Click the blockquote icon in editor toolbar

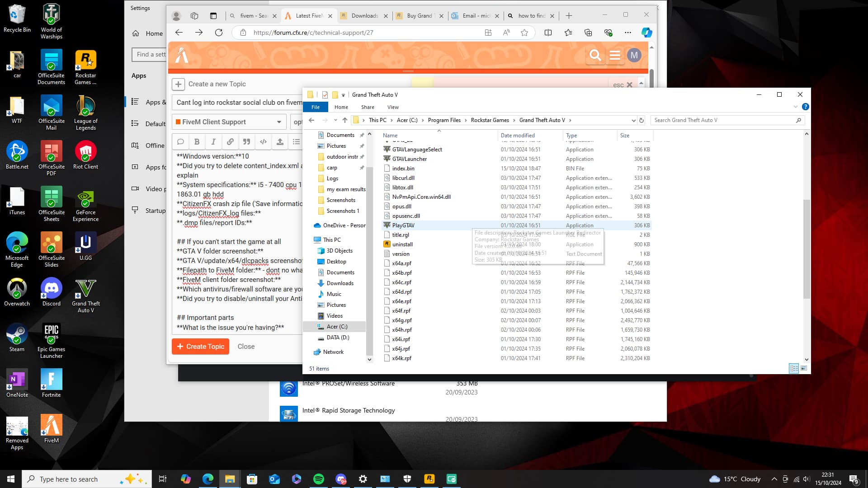point(246,142)
